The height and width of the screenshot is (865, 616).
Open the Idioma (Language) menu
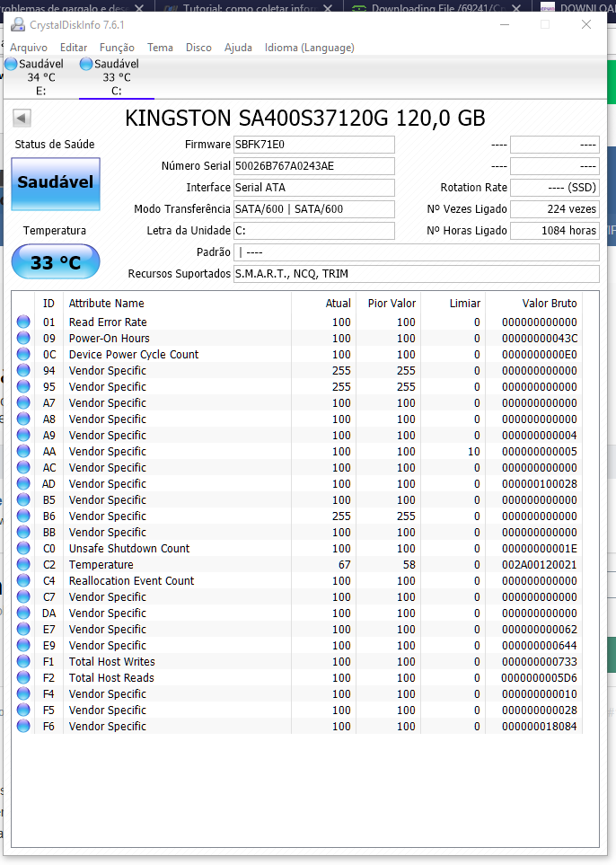click(310, 48)
